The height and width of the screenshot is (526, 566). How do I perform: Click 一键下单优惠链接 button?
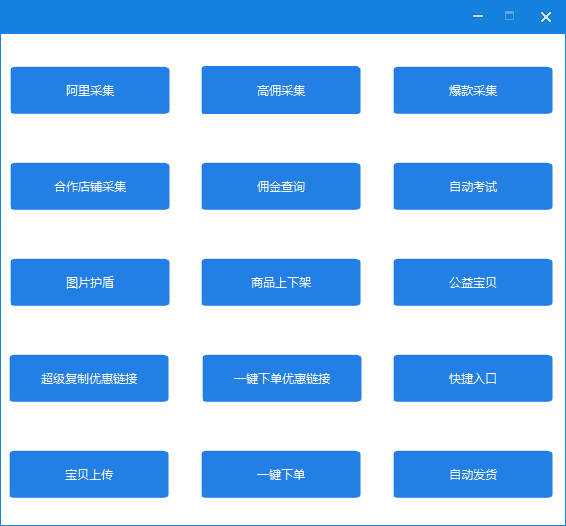[282, 378]
